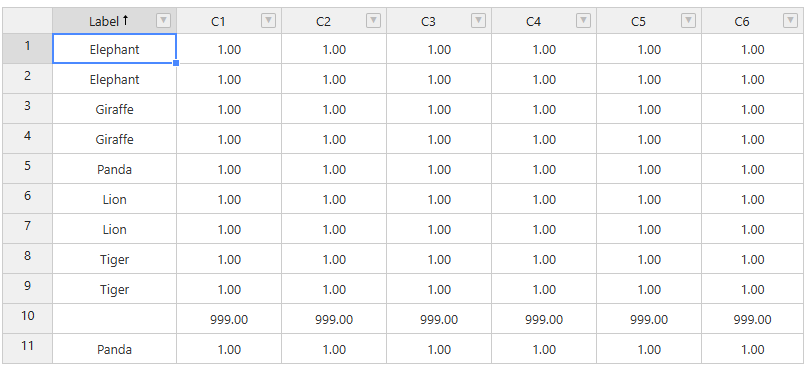Click the empty Label cell in row 10
This screenshot has width=810, height=368.
click(x=115, y=318)
